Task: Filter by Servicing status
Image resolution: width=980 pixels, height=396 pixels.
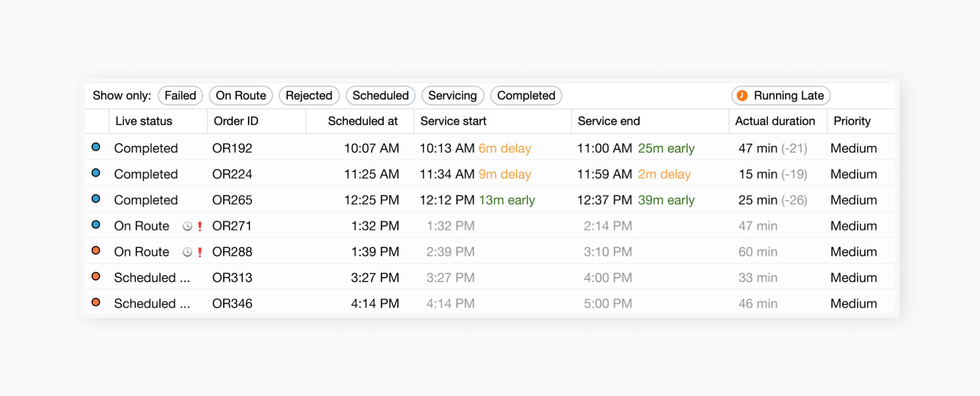Action: [452, 96]
